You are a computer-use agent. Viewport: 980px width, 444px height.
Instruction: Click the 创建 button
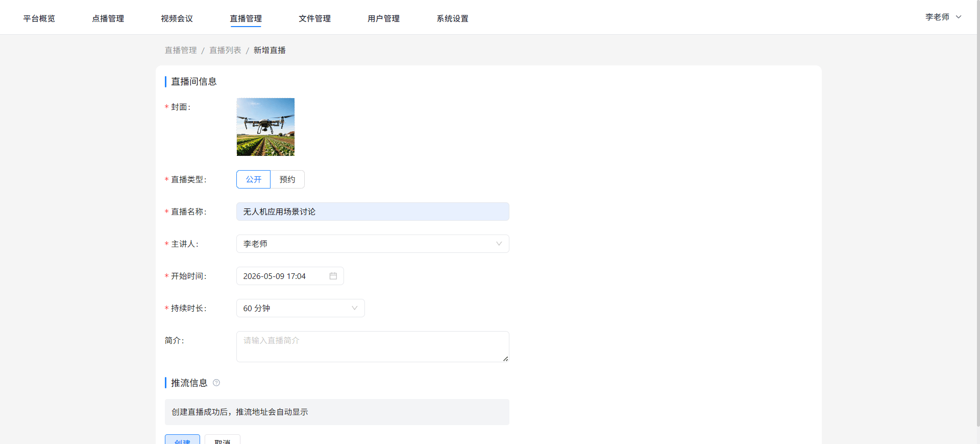pyautogui.click(x=182, y=440)
